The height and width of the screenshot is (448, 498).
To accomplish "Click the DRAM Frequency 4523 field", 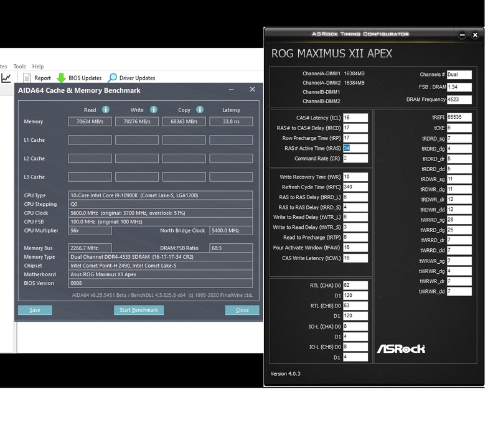I will pos(459,100).
